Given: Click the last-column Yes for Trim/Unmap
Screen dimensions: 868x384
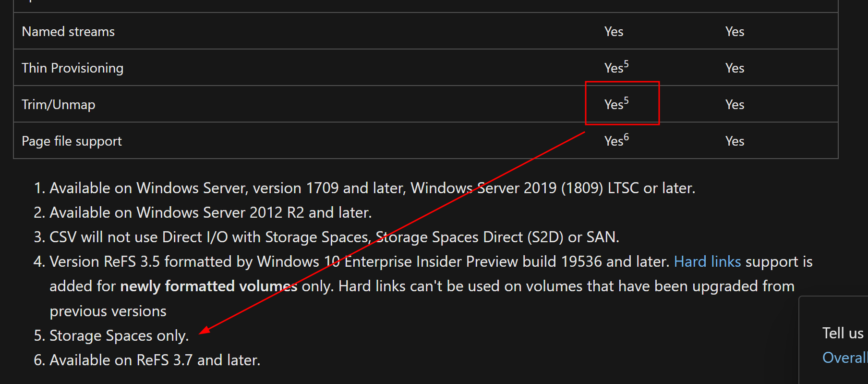Looking at the screenshot, I should tap(735, 105).
